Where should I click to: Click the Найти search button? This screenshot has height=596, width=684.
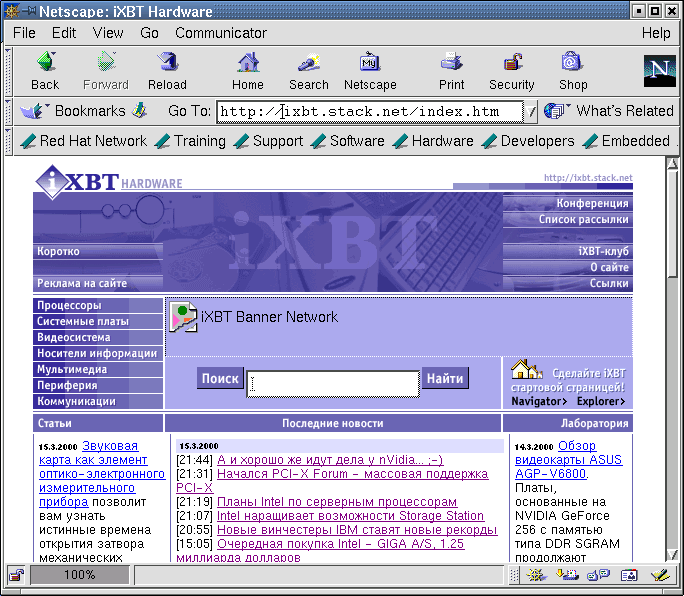[x=445, y=378]
